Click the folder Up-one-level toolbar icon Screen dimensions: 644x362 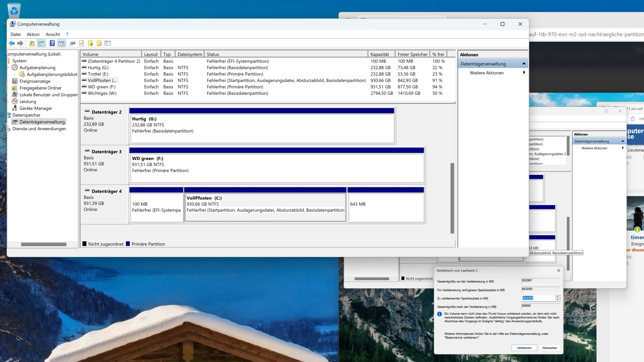(x=32, y=43)
